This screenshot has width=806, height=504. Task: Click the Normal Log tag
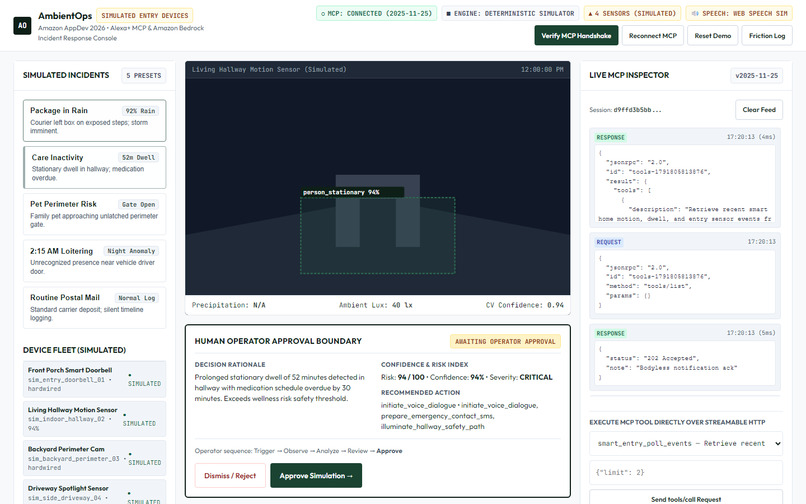136,298
